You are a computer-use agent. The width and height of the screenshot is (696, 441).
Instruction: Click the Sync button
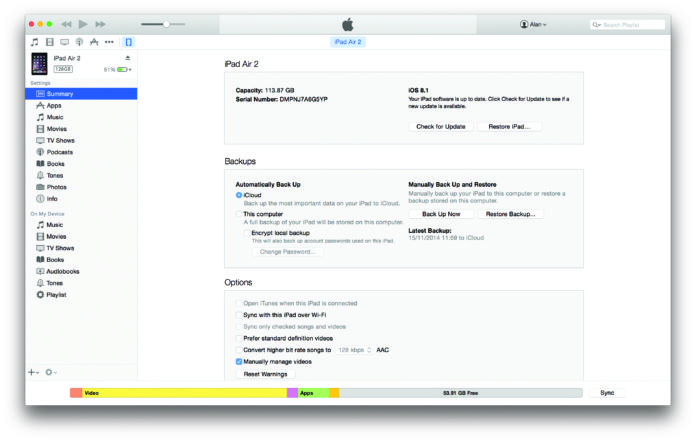coord(607,393)
